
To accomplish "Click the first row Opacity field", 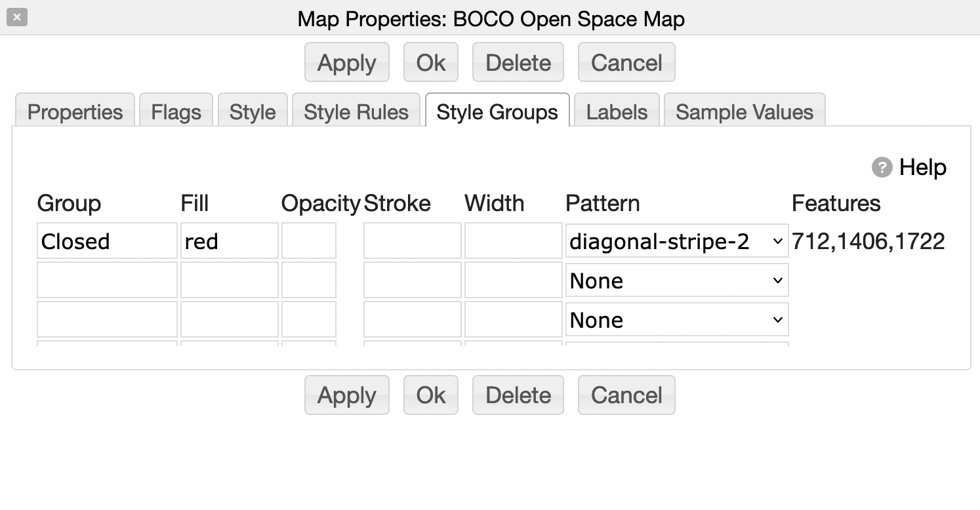I will pyautogui.click(x=309, y=241).
